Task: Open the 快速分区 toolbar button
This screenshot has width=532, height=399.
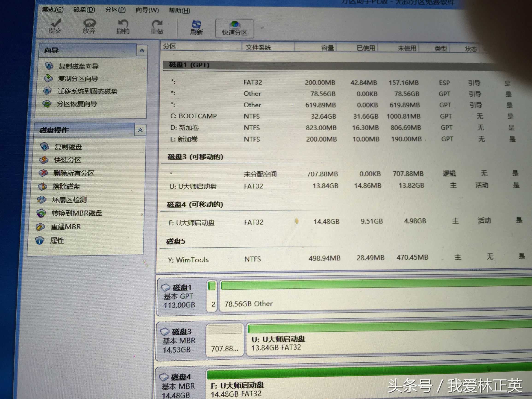Action: pos(235,29)
